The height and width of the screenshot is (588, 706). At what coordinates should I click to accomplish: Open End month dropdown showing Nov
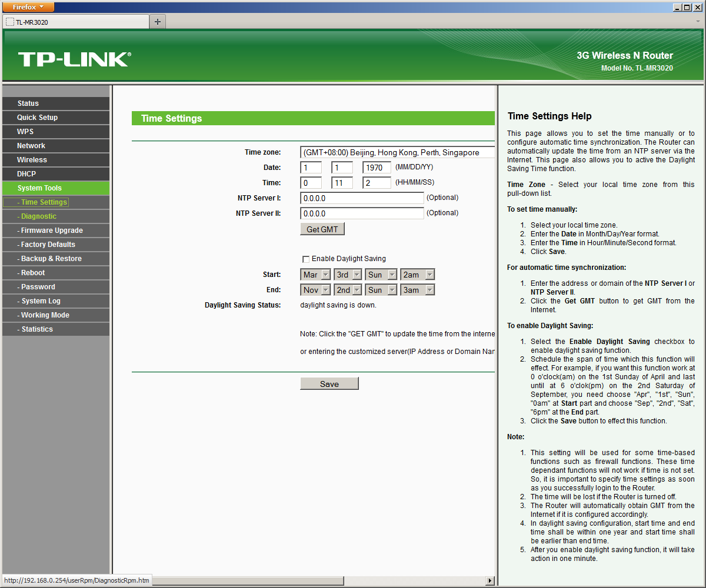pos(316,290)
